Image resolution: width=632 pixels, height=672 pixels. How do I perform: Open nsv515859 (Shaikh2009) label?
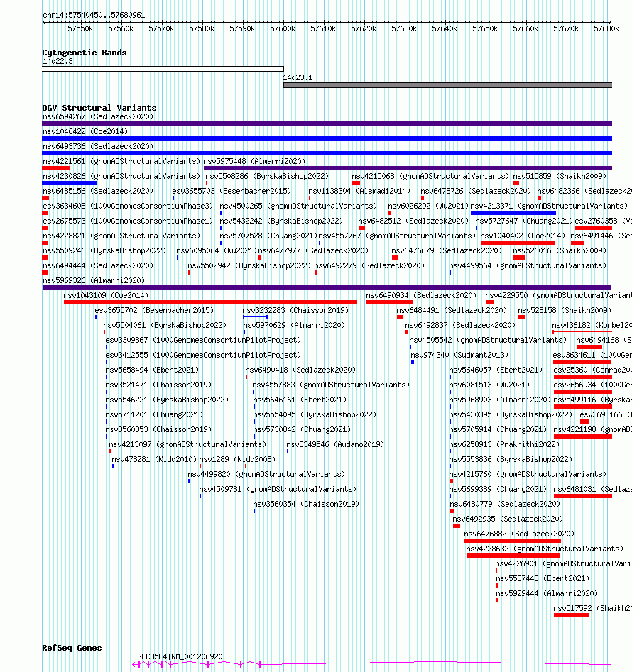[x=560, y=177]
